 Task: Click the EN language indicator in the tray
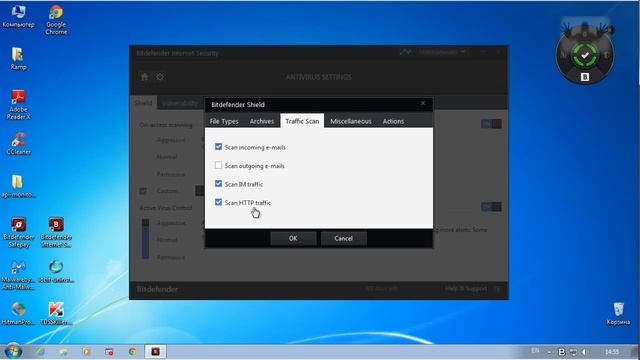point(535,351)
